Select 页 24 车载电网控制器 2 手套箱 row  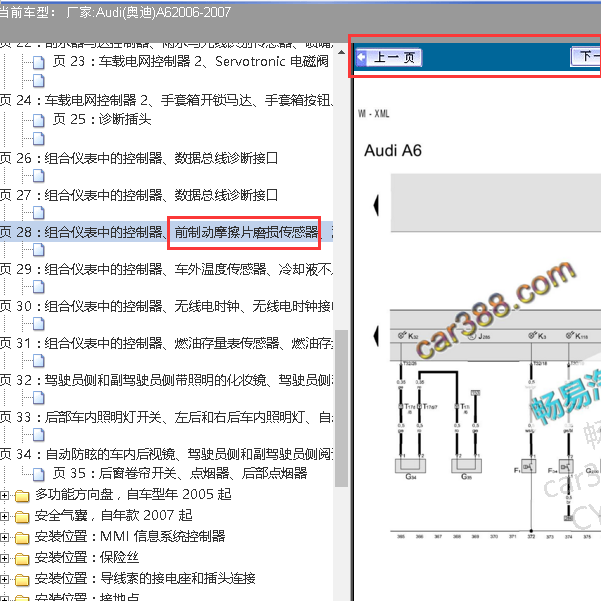click(x=166, y=100)
